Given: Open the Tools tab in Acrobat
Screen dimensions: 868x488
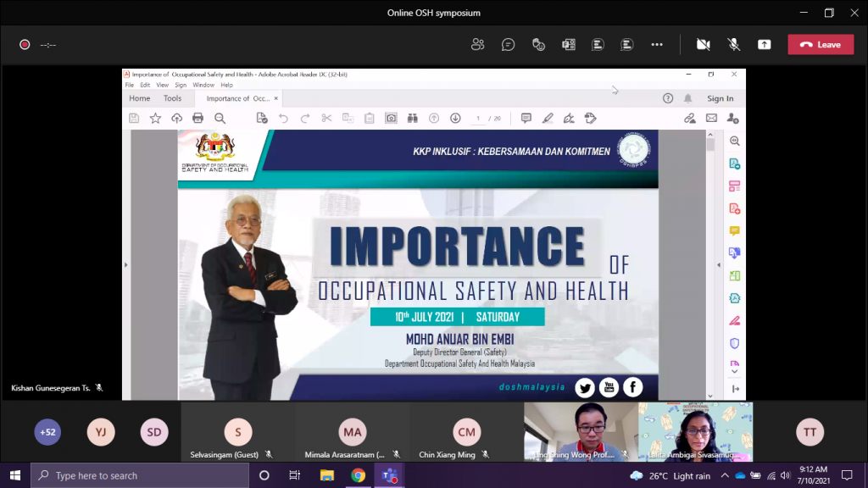Looking at the screenshot, I should point(172,98).
